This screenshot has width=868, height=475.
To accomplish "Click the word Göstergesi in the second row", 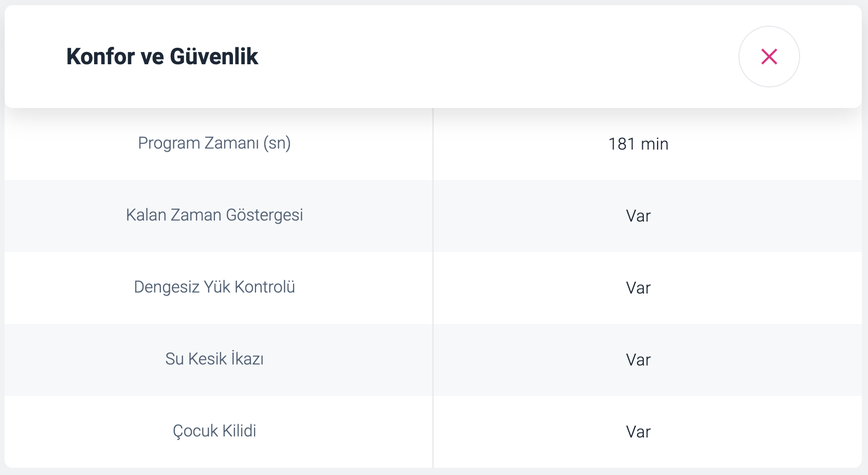I will click(x=264, y=215).
